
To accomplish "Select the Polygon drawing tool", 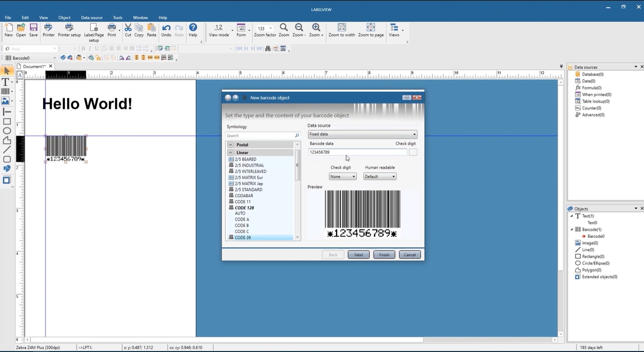I will click(7, 140).
